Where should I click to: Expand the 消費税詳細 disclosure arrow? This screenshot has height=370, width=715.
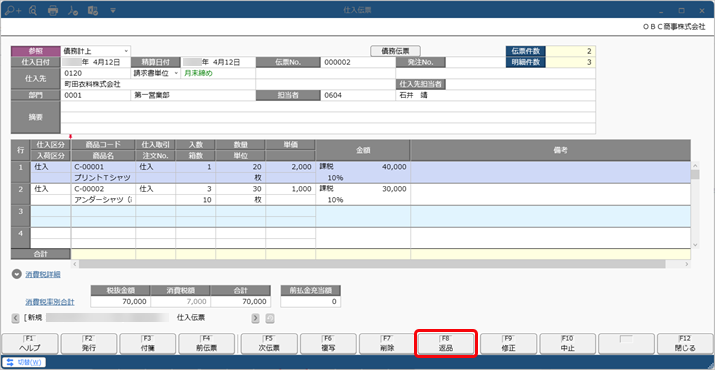[16, 274]
